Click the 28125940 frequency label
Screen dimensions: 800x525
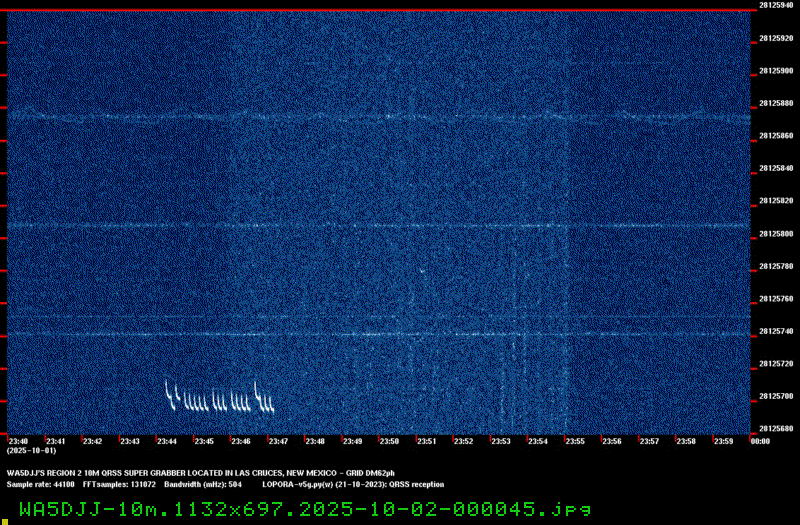coord(776,5)
